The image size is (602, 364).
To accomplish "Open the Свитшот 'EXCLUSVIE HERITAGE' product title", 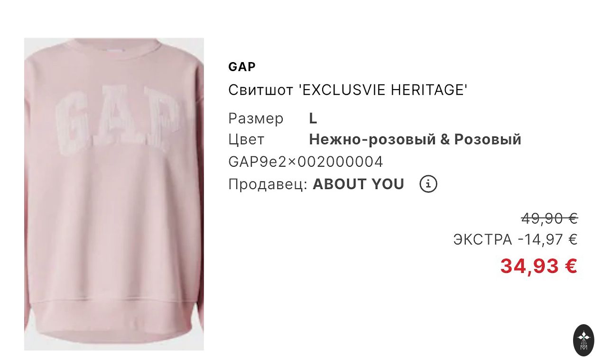I will (x=348, y=90).
